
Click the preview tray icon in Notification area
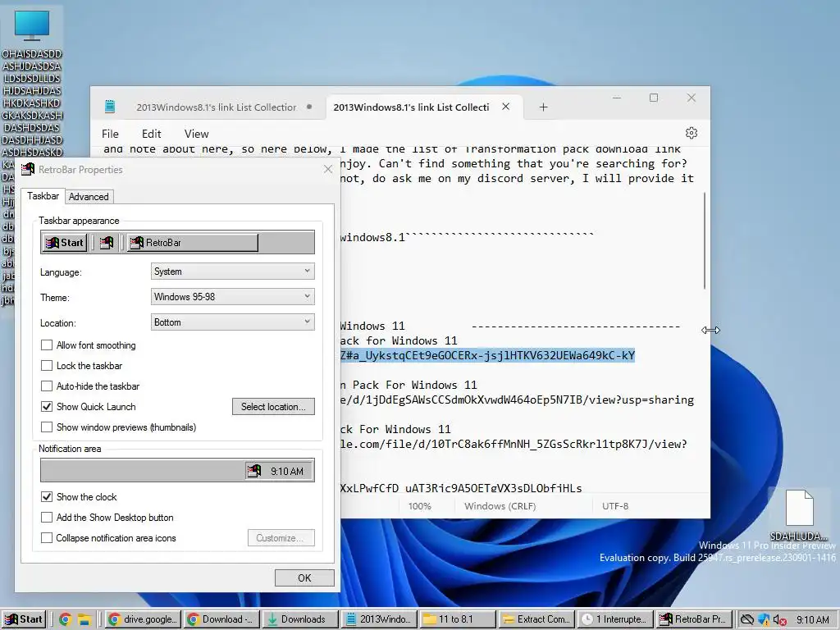click(254, 471)
